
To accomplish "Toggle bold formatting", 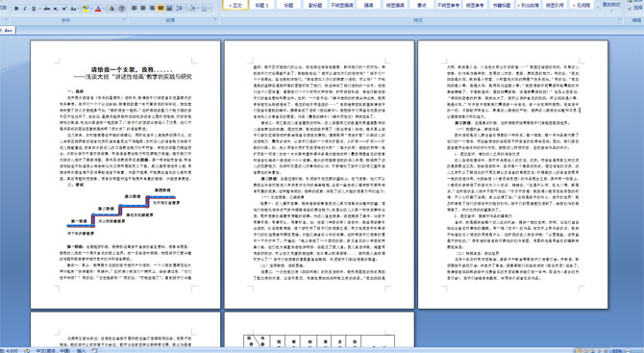I will 16,9.
